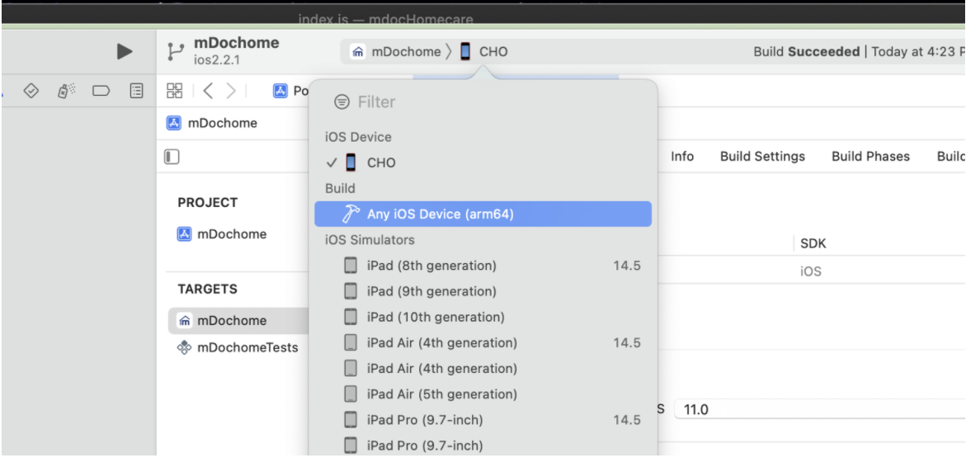Open the related items grid icon

click(175, 92)
